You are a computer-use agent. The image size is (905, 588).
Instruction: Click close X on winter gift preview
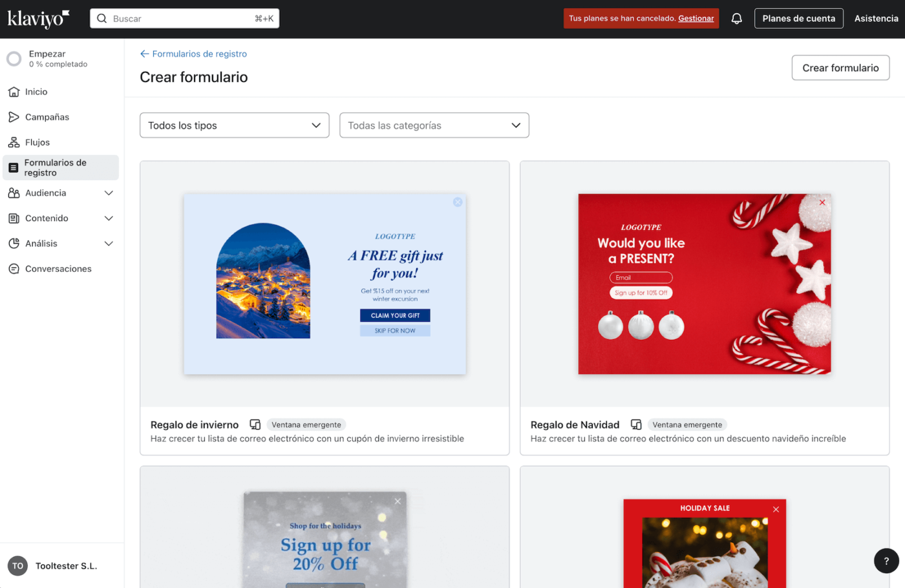coord(458,202)
